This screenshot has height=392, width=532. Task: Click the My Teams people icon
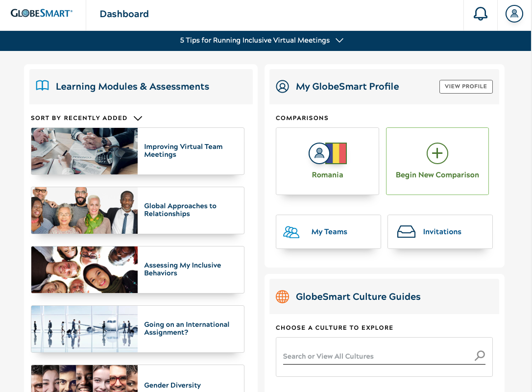(x=291, y=232)
